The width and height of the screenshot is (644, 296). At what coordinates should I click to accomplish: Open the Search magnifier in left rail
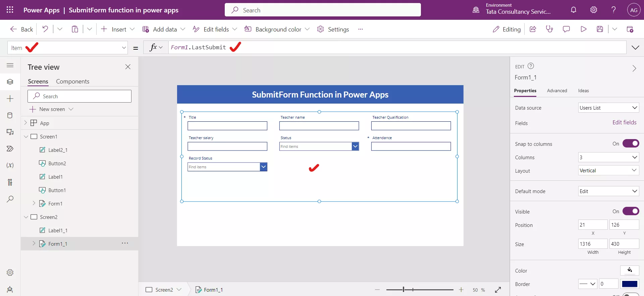tap(10, 199)
